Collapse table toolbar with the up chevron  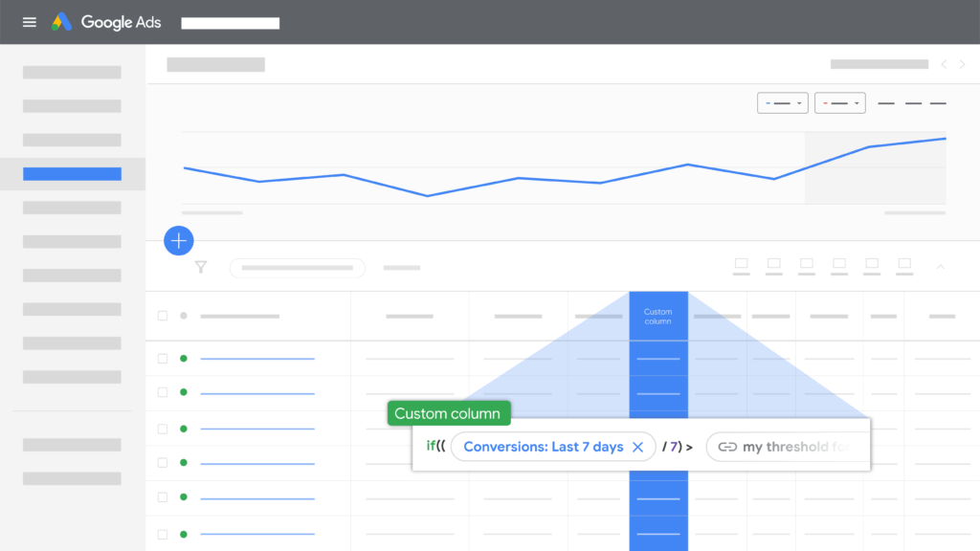coord(940,267)
